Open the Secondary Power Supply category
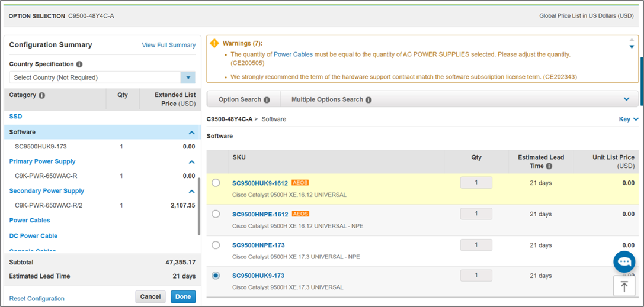The height and width of the screenshot is (307, 644). tap(46, 190)
